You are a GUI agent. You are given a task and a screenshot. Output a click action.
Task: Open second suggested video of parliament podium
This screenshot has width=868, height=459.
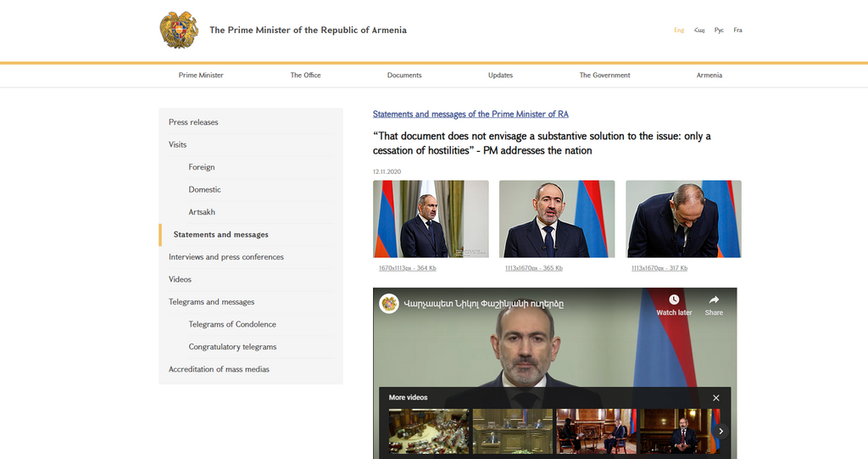pyautogui.click(x=513, y=431)
